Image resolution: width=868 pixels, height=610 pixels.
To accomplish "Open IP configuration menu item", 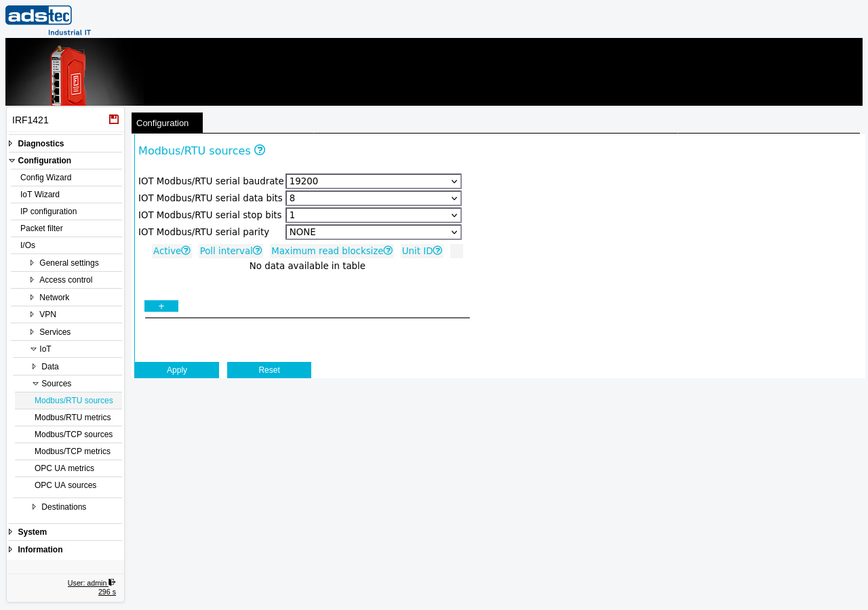I will [x=48, y=211].
